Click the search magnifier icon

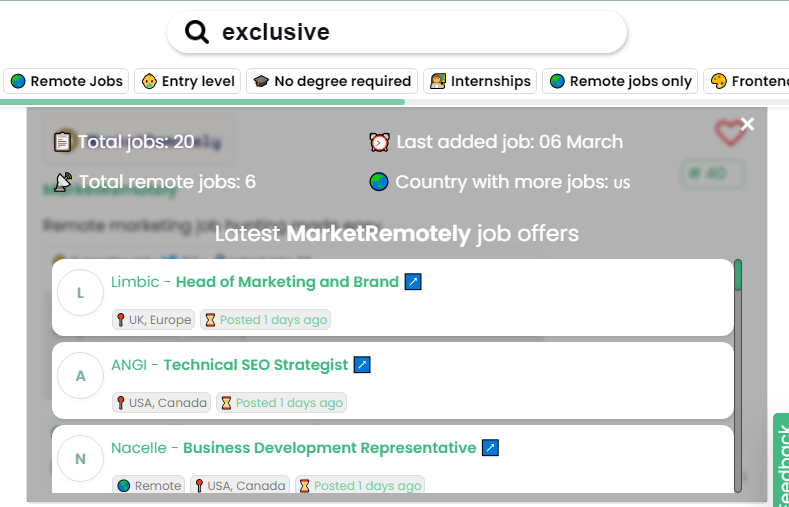[x=196, y=33]
